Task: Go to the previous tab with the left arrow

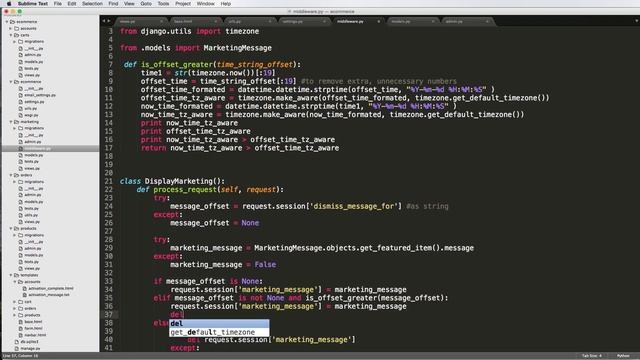Action: [x=104, y=21]
